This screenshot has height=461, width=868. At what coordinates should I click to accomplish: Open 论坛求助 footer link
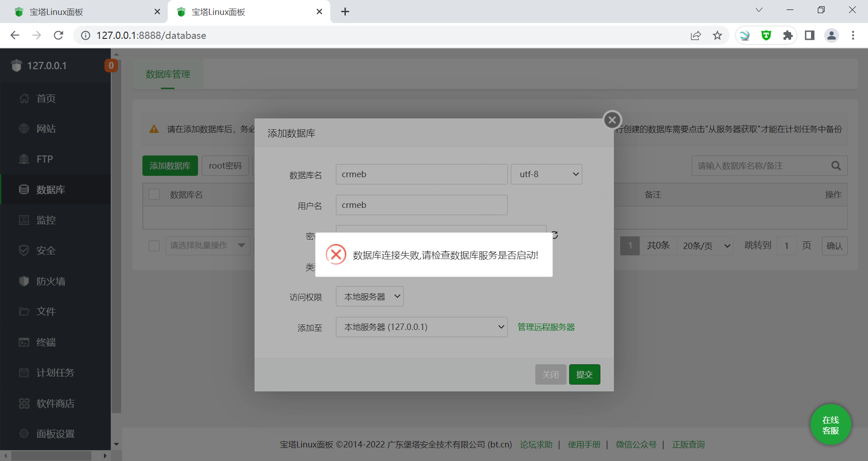pyautogui.click(x=536, y=444)
